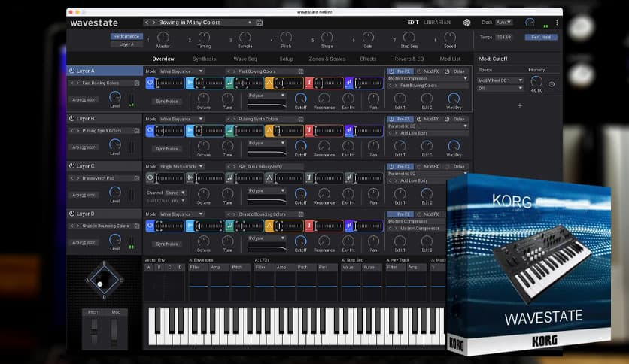
Task: Toggle Layer A power button
Action: pos(71,71)
